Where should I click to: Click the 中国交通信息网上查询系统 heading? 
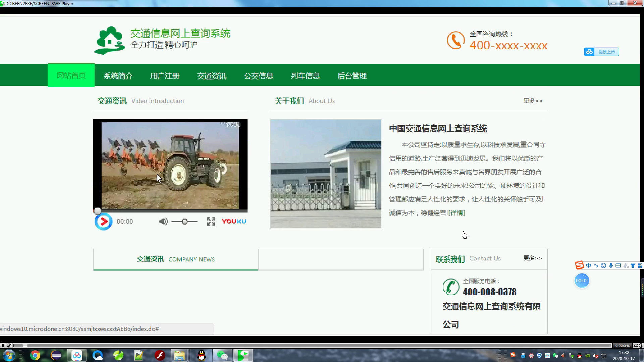coord(438,128)
